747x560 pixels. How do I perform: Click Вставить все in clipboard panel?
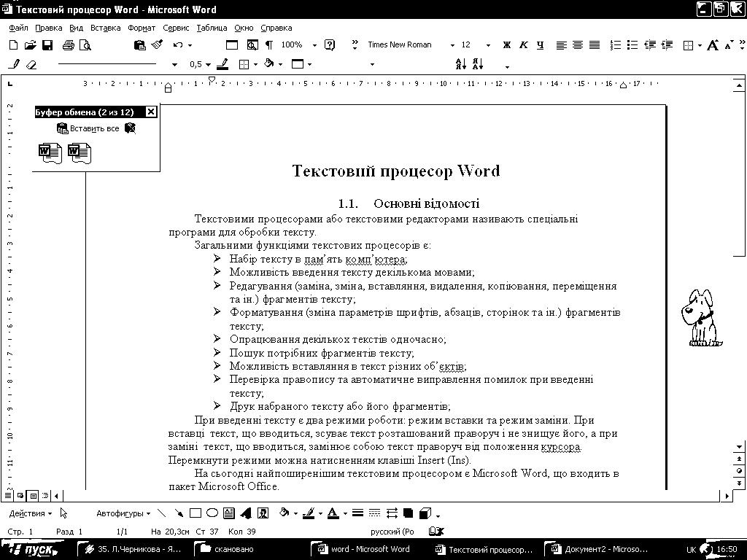click(x=88, y=128)
